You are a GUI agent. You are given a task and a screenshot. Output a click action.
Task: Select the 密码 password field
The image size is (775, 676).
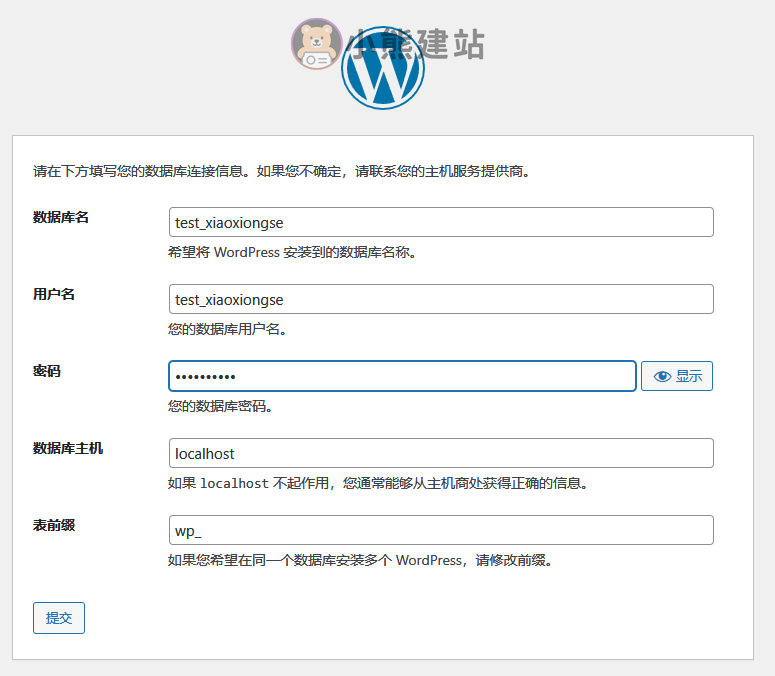[401, 376]
